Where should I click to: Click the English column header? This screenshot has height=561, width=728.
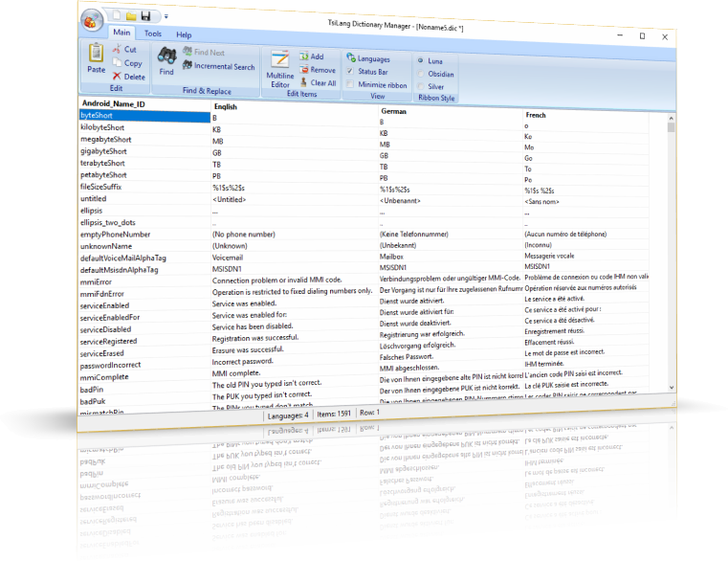295,107
